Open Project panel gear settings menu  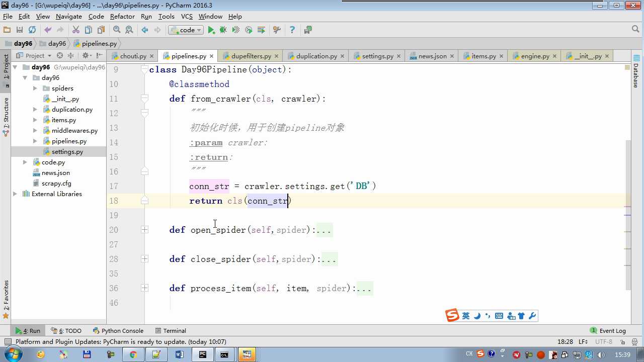pyautogui.click(x=87, y=56)
